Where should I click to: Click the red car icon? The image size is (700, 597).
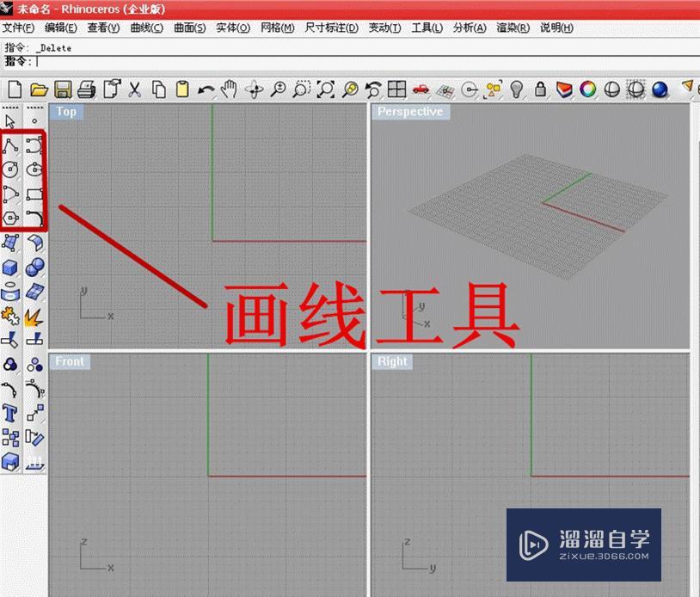pyautogui.click(x=421, y=89)
